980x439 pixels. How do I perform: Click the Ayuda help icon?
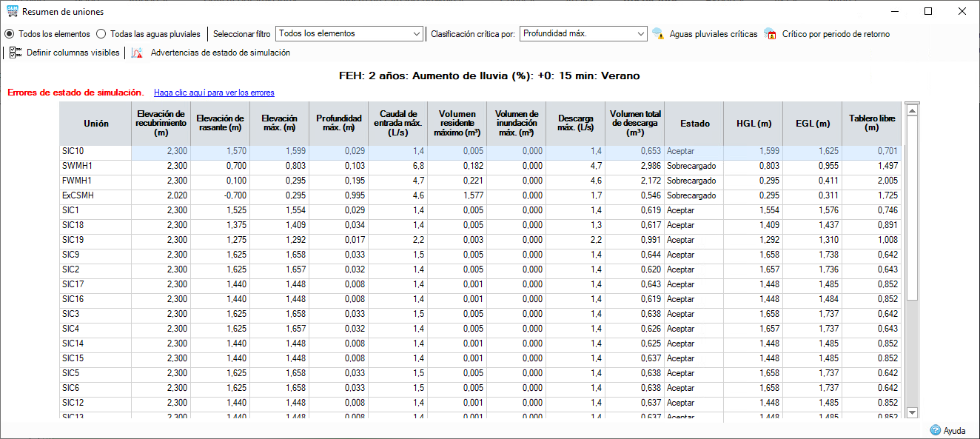tap(935, 430)
